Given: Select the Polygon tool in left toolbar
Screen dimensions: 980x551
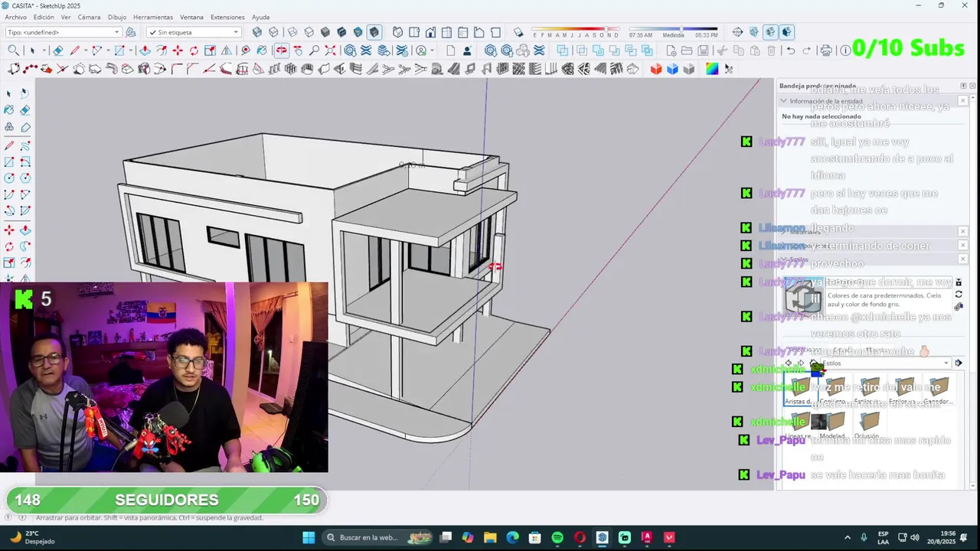Looking at the screenshot, I should (24, 178).
